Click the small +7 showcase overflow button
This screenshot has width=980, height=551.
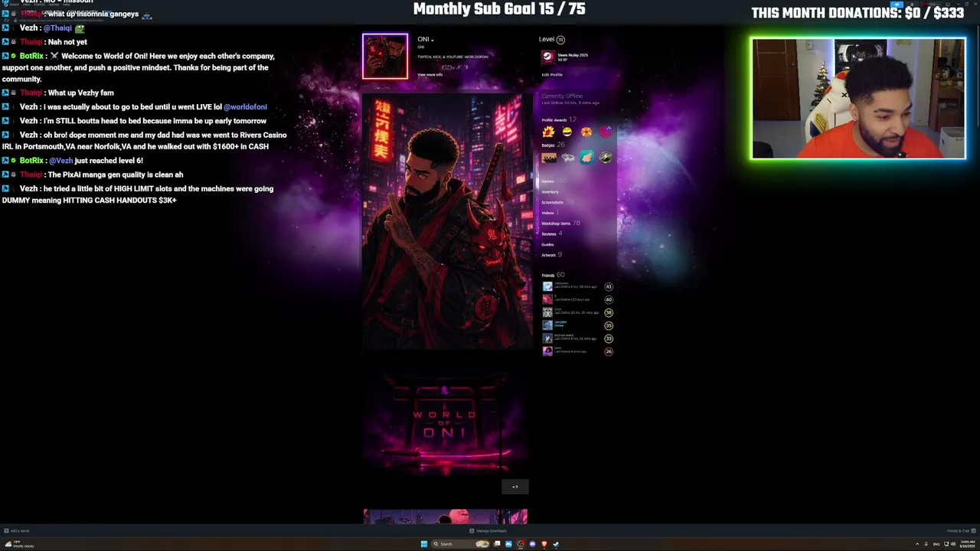coord(514,487)
